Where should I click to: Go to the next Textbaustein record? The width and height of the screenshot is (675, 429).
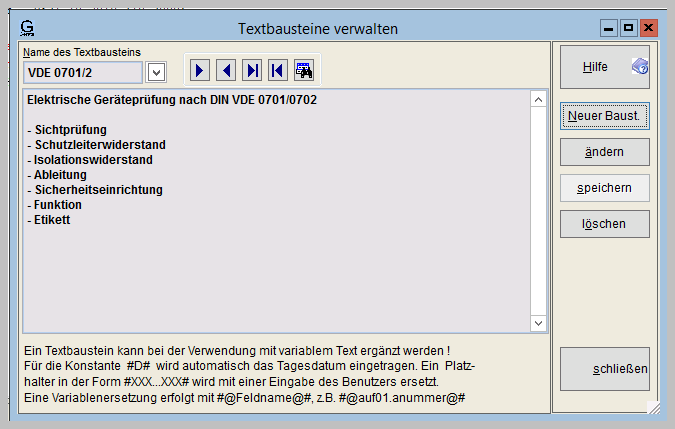point(200,70)
